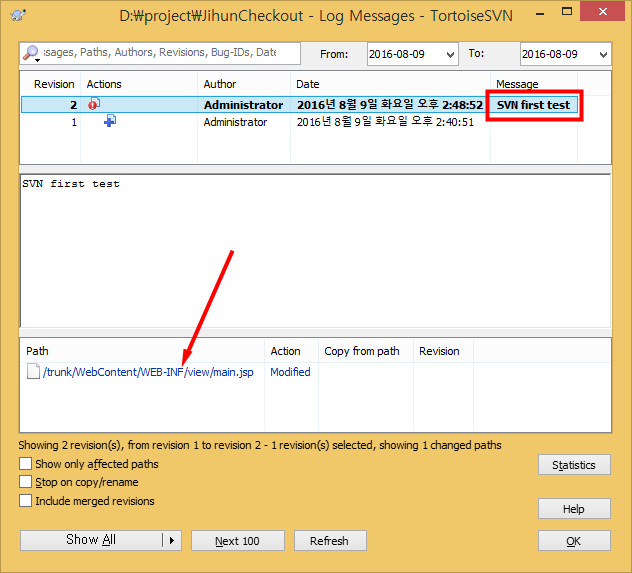Click the 2:48:52 date cell
Image resolution: width=632 pixels, height=573 pixels.
tap(389, 105)
